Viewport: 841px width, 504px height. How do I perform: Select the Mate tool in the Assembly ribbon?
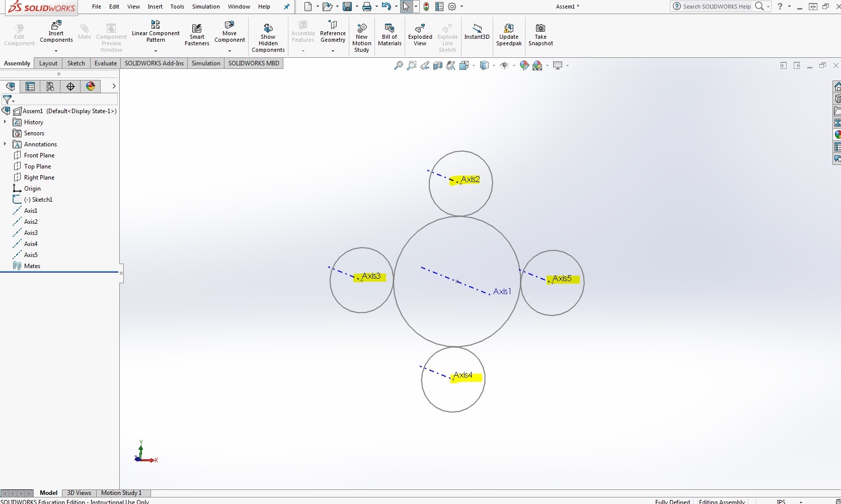pos(85,32)
